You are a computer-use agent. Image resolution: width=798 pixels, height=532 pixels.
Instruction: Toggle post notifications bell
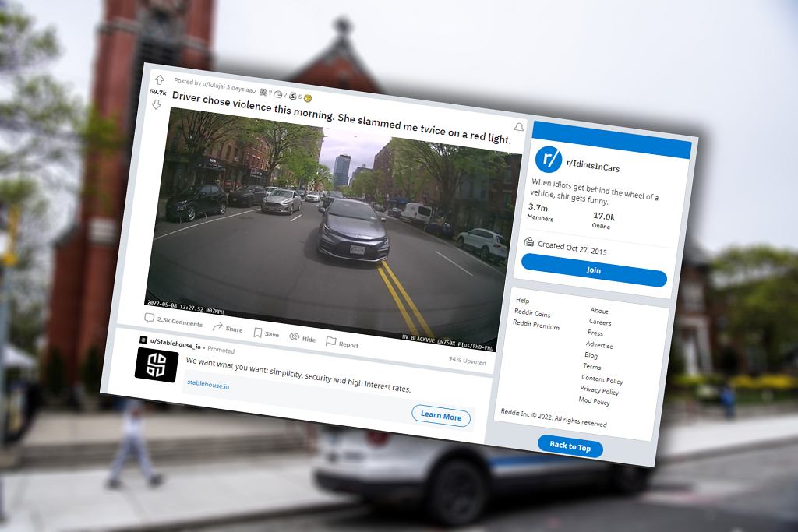click(x=518, y=127)
